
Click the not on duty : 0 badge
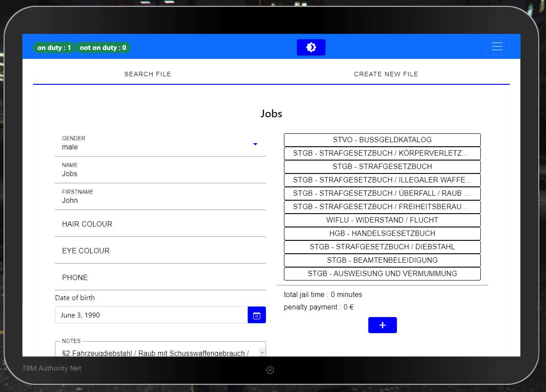tap(103, 48)
